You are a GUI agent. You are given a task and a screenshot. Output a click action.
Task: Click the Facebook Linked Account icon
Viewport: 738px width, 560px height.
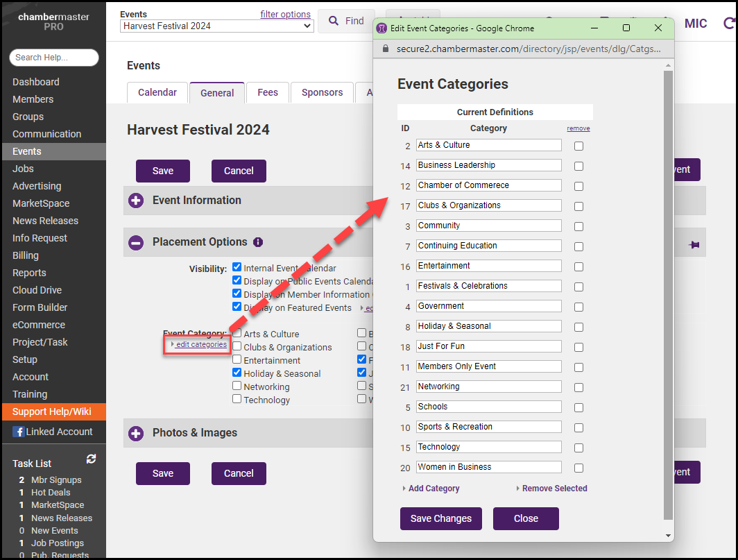coord(18,432)
